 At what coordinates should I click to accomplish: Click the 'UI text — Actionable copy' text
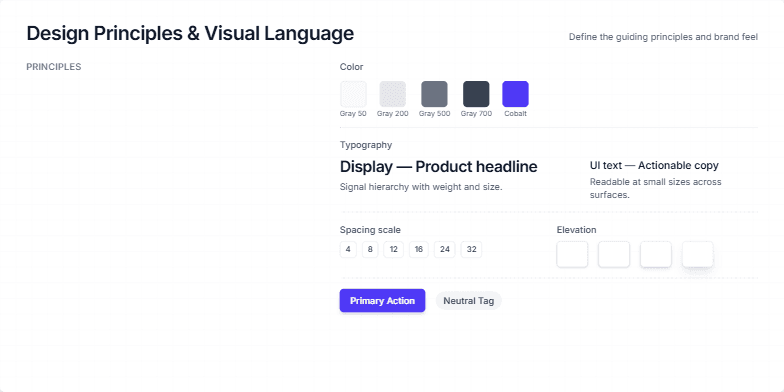click(654, 166)
